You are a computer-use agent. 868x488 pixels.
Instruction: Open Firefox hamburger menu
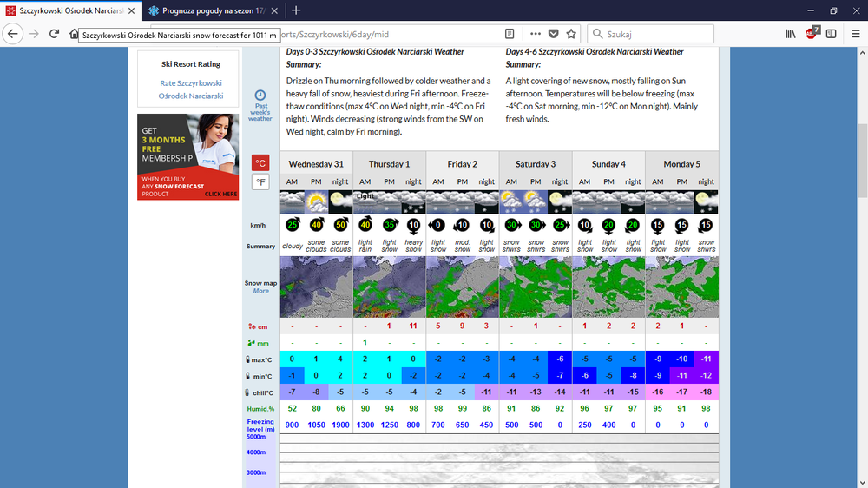856,34
